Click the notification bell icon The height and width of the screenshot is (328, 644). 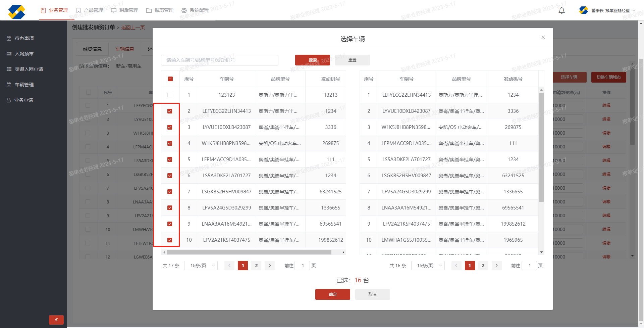click(x=561, y=11)
